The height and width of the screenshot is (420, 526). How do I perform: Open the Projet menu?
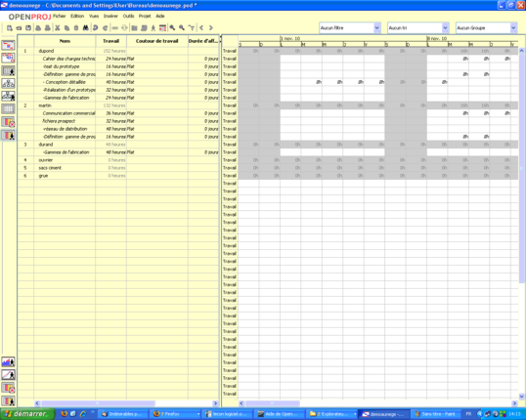click(145, 16)
